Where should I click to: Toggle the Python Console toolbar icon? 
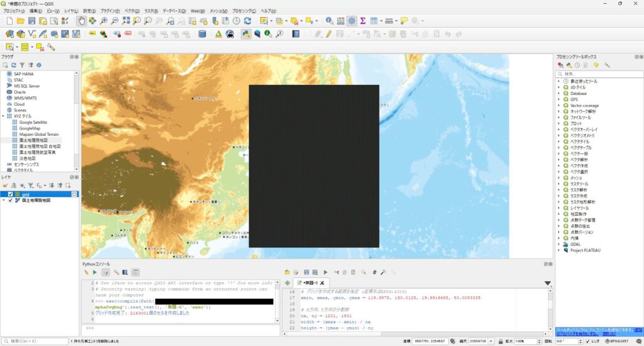[246, 34]
